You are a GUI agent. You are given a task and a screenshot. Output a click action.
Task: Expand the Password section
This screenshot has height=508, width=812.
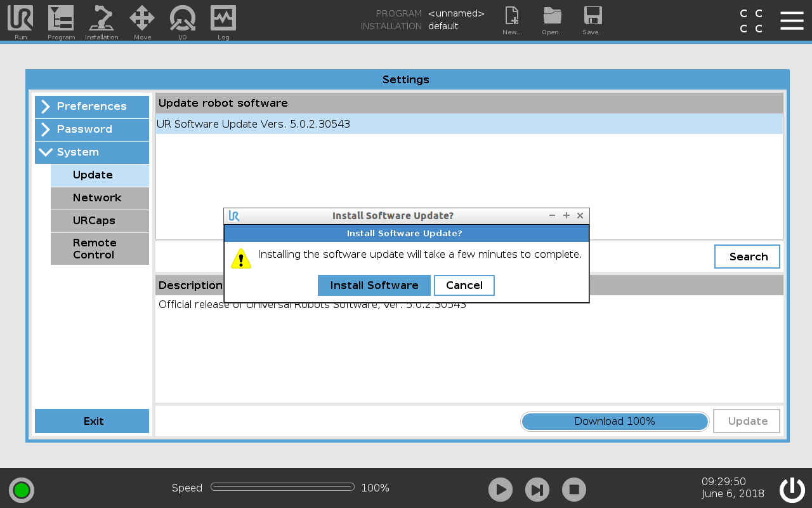[x=92, y=130]
